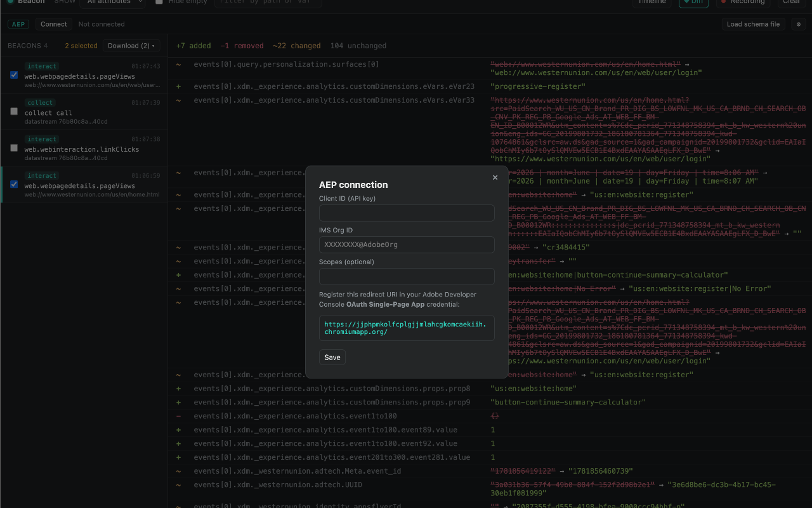
Task: Click the ~22 changed count
Action: point(297,46)
